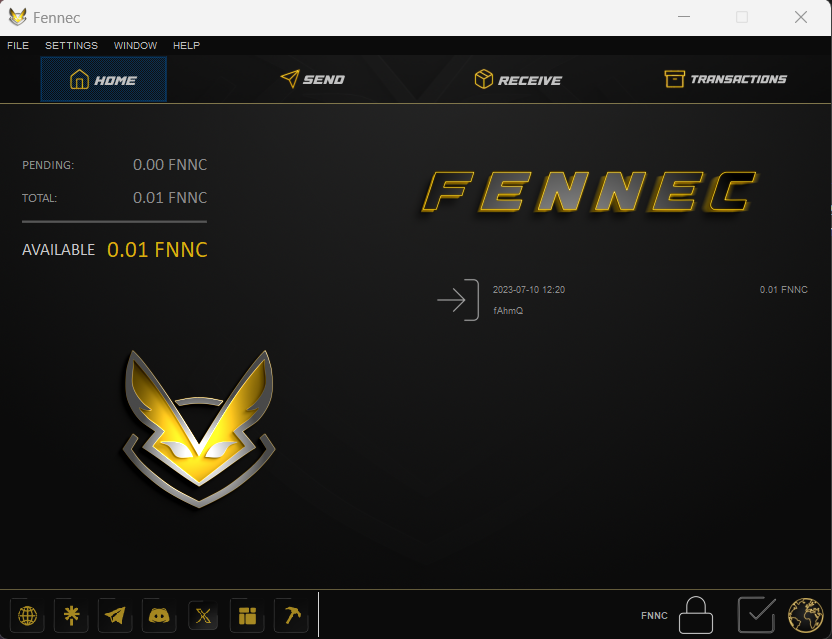Open the Window menu
Screen dimensions: 832x639
tap(135, 45)
